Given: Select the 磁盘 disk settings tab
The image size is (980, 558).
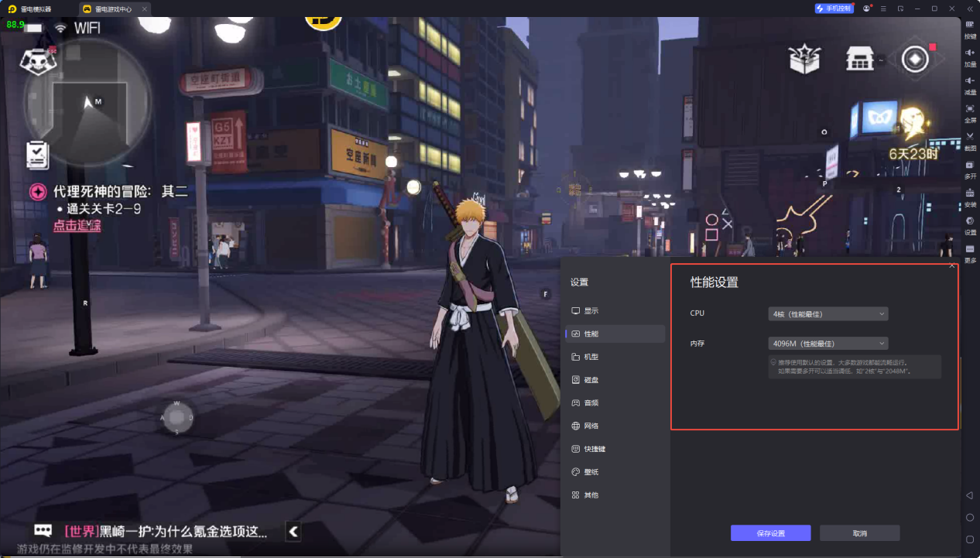Looking at the screenshot, I should pos(615,380).
